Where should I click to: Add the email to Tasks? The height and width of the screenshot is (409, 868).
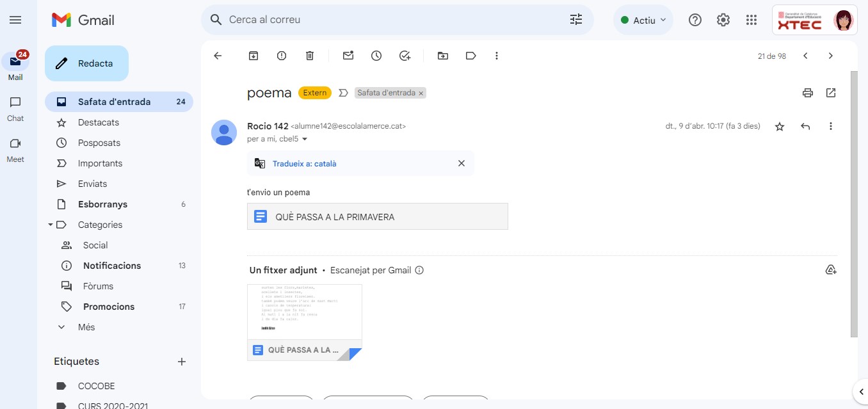click(405, 56)
